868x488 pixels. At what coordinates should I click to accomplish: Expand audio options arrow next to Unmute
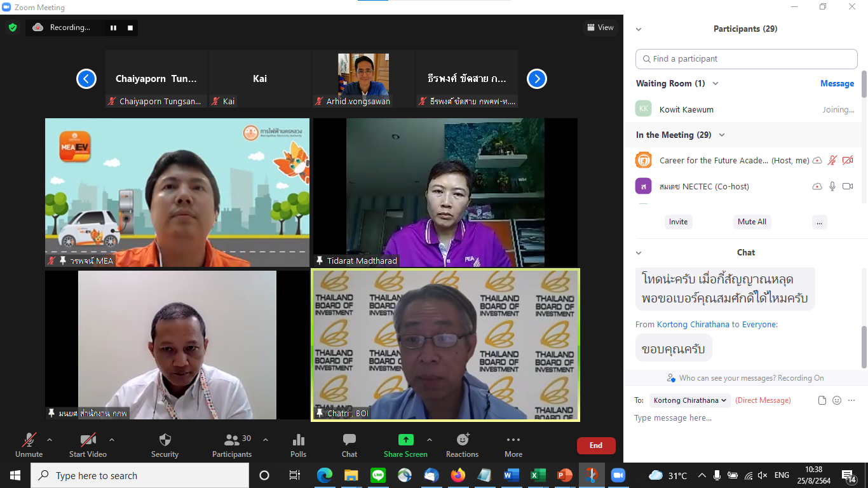coord(50,440)
